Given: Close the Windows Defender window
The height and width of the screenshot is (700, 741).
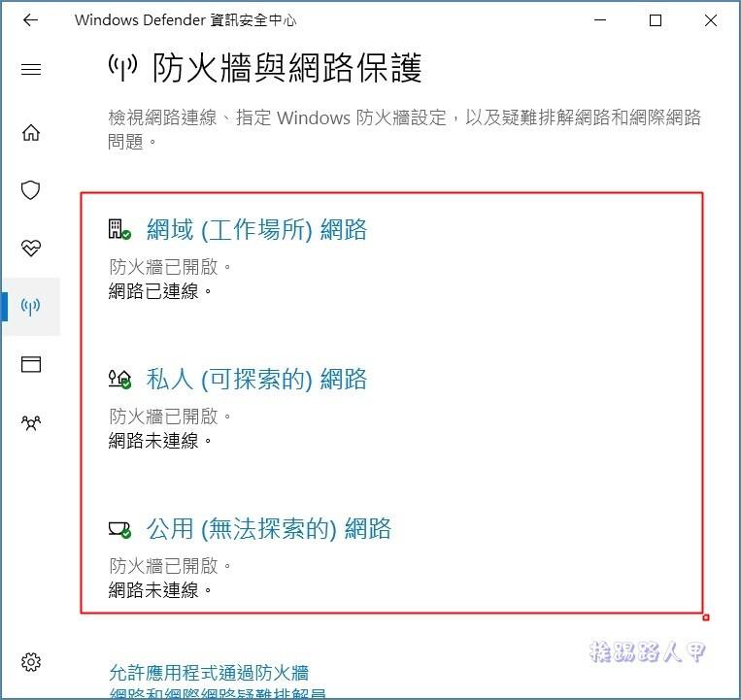Looking at the screenshot, I should 711,20.
